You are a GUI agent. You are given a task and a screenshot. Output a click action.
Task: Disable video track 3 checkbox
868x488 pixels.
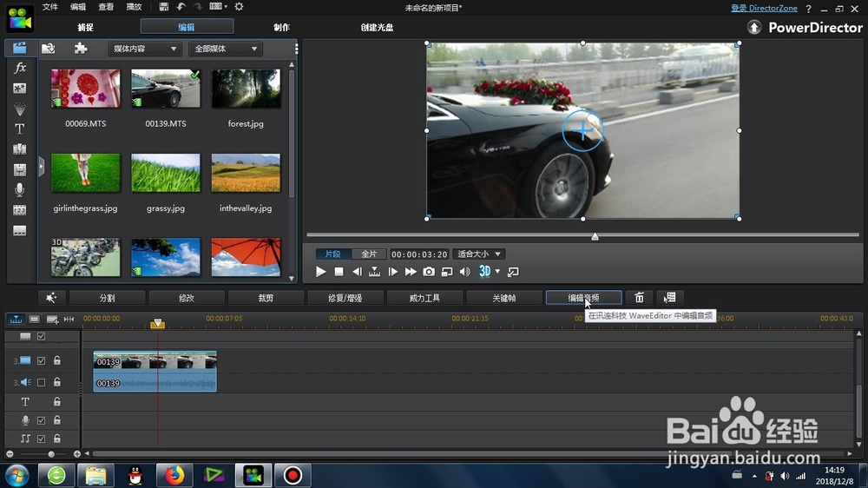[41, 360]
